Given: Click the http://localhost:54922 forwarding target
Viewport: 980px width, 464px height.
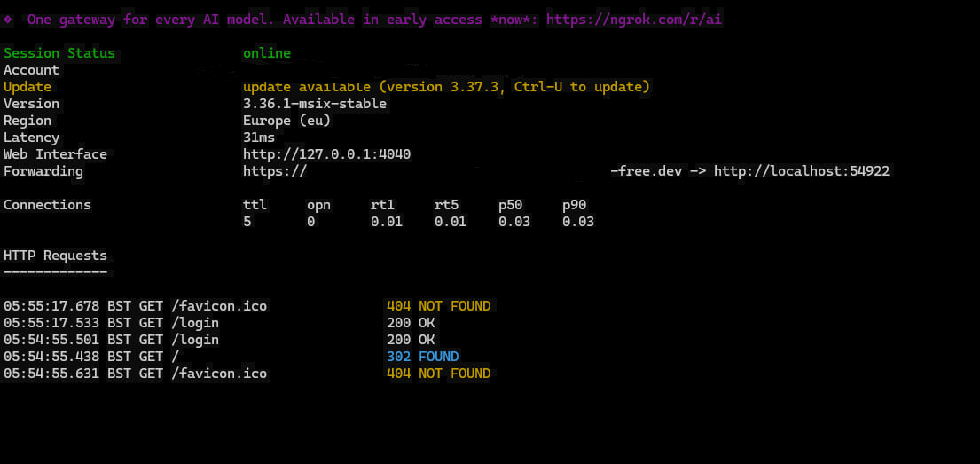Looking at the screenshot, I should (801, 171).
